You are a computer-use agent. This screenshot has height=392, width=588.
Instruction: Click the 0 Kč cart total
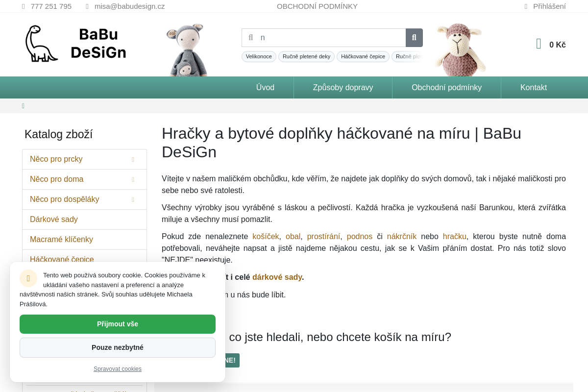(558, 45)
